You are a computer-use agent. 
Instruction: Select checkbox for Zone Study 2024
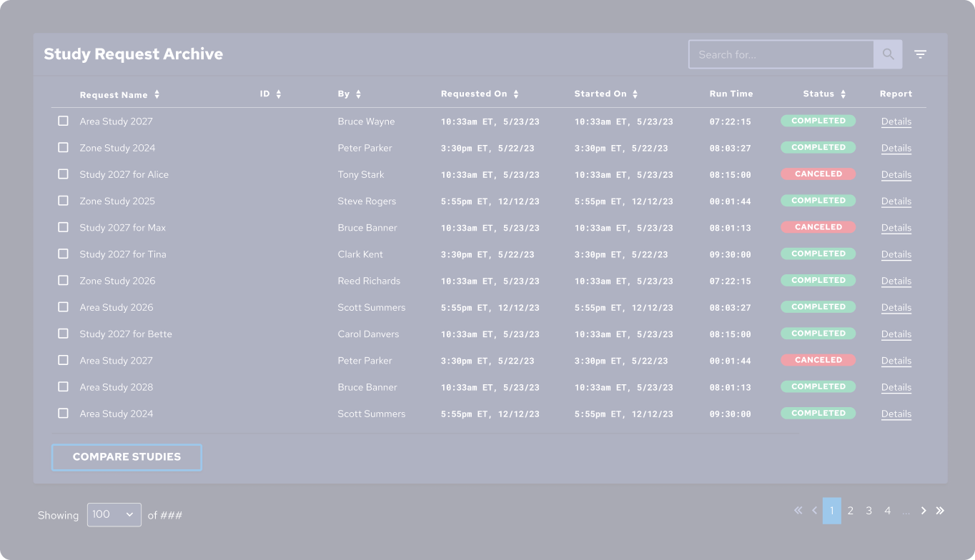point(63,148)
